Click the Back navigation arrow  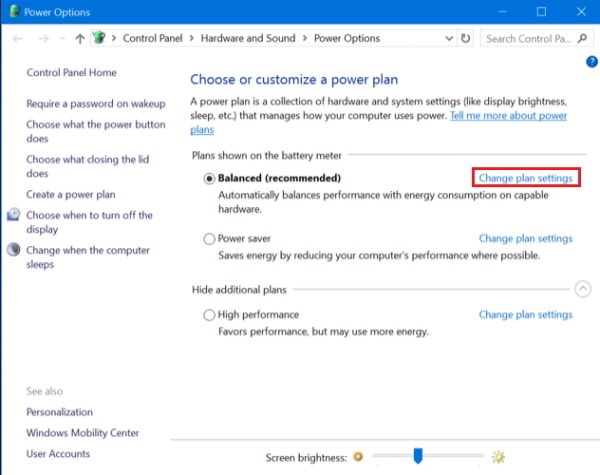[18, 38]
